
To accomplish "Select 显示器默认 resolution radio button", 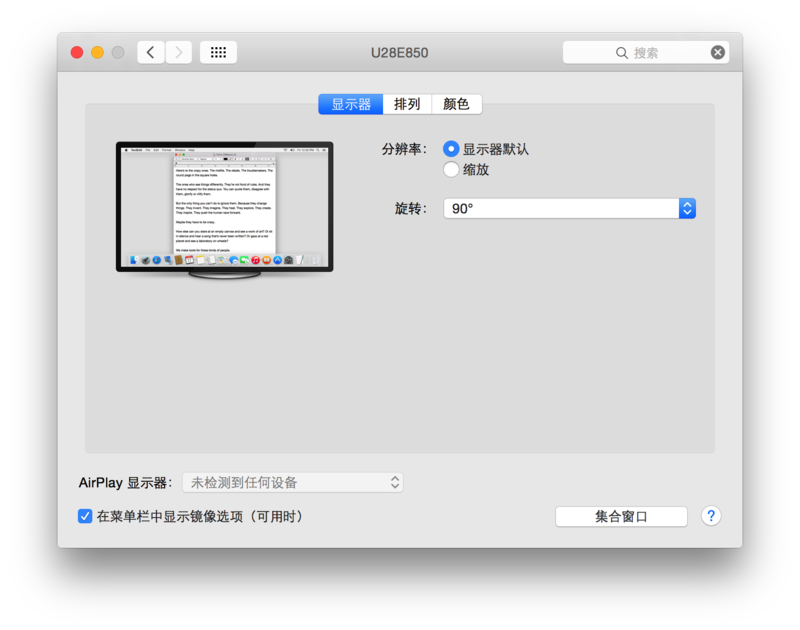I will 451,149.
